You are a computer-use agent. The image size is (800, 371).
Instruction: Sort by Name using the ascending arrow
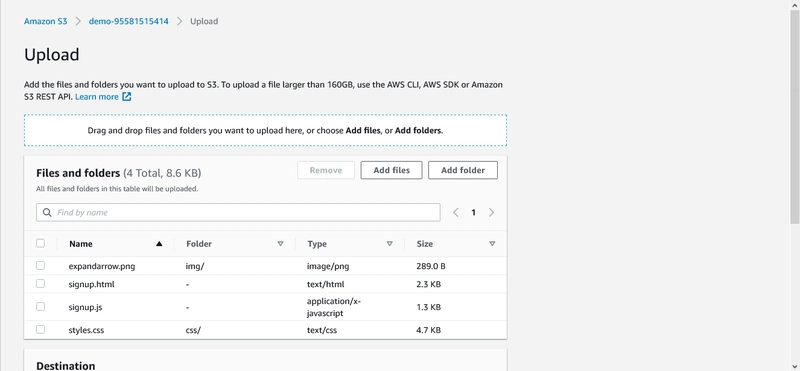[x=159, y=244]
